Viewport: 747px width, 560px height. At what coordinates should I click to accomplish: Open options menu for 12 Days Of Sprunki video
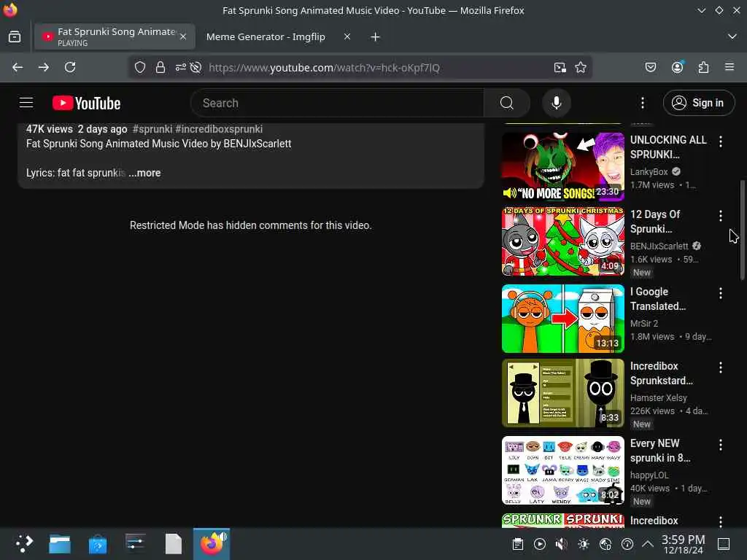[x=720, y=216]
